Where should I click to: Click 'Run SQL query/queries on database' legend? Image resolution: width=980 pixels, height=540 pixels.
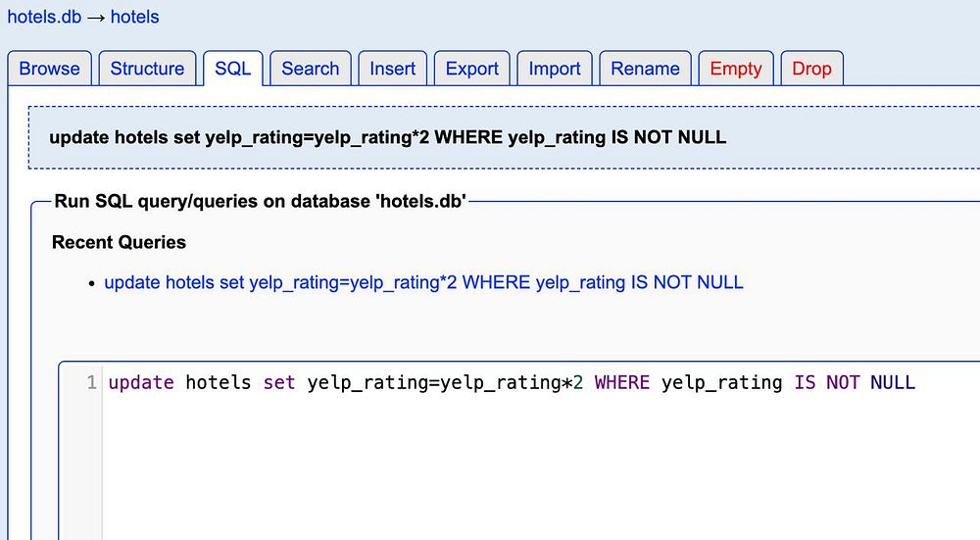[x=260, y=201]
